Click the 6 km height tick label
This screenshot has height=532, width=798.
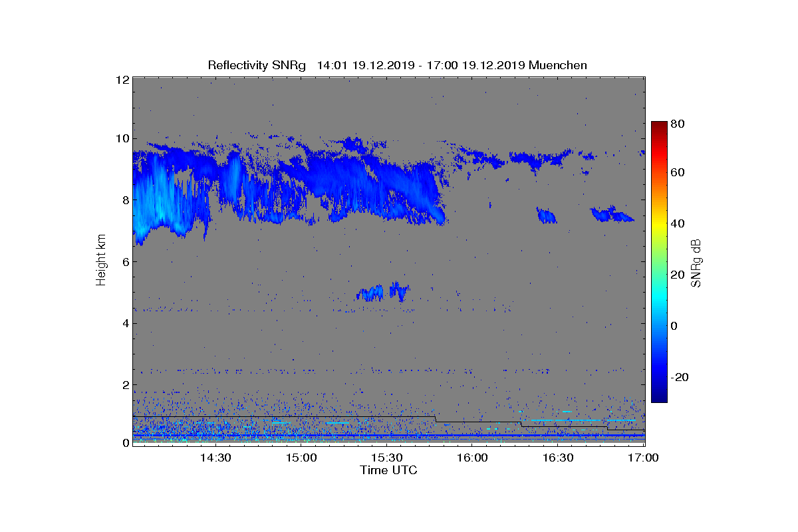click(x=125, y=262)
